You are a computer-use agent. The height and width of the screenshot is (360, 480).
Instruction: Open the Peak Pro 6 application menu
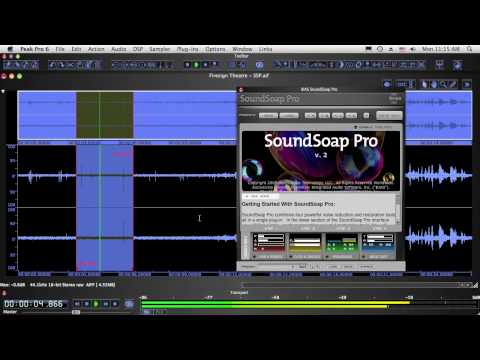(x=35, y=49)
